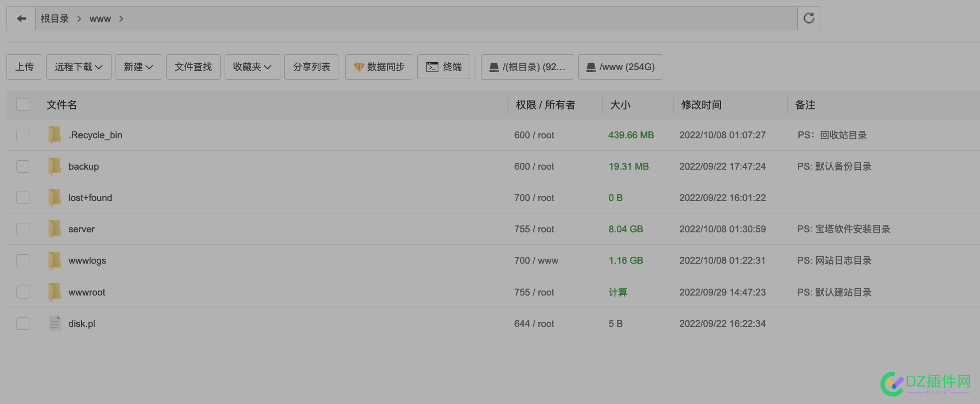This screenshot has width=980, height=404.
Task: Open the backup folder name
Action: click(x=84, y=166)
